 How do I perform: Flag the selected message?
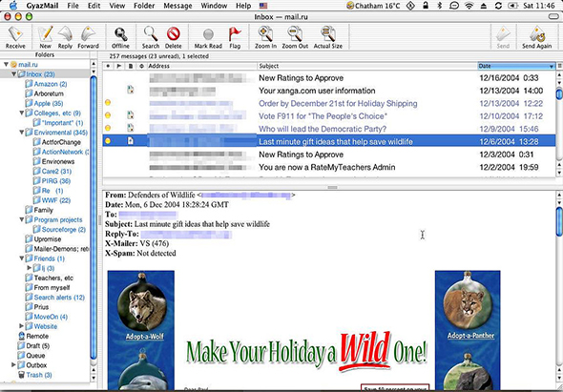[235, 37]
